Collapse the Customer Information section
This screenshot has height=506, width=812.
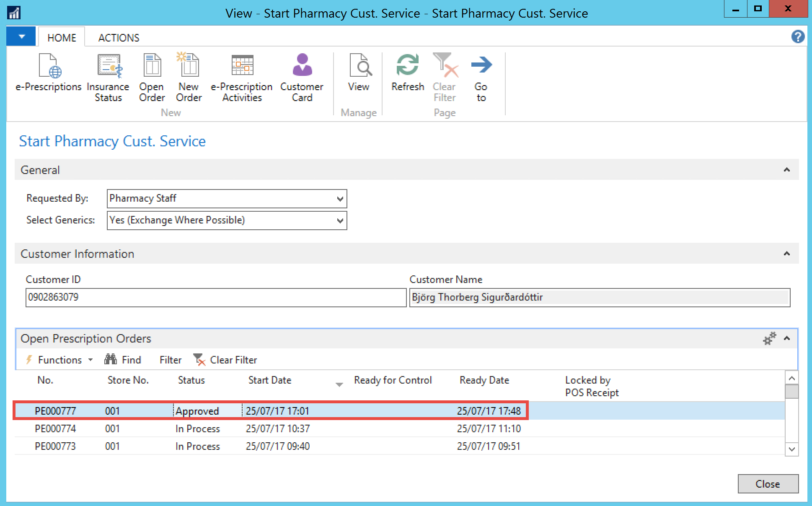(786, 254)
